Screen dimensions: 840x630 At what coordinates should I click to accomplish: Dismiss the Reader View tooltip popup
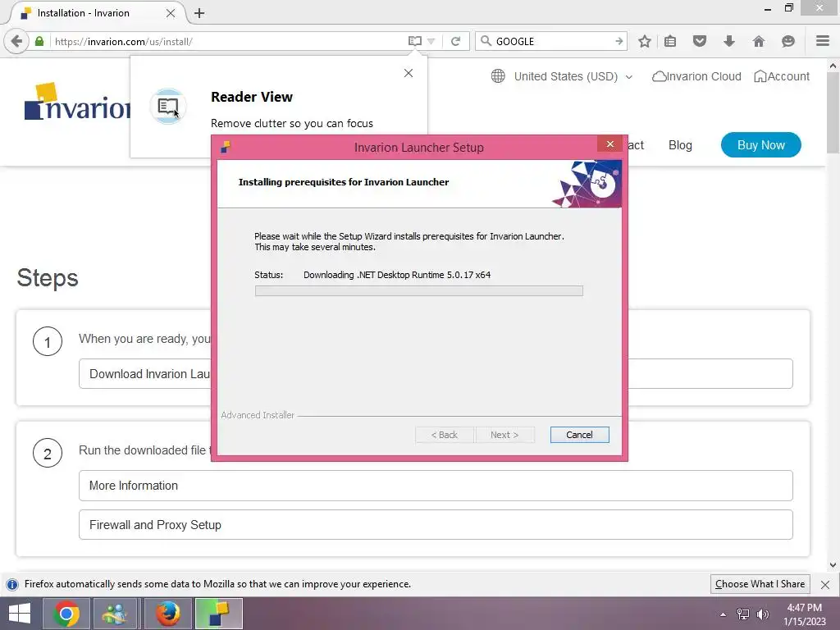(409, 73)
